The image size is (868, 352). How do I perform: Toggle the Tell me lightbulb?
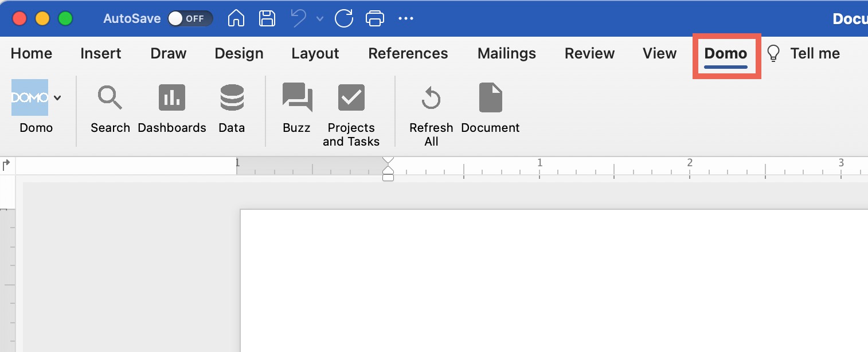coord(773,53)
